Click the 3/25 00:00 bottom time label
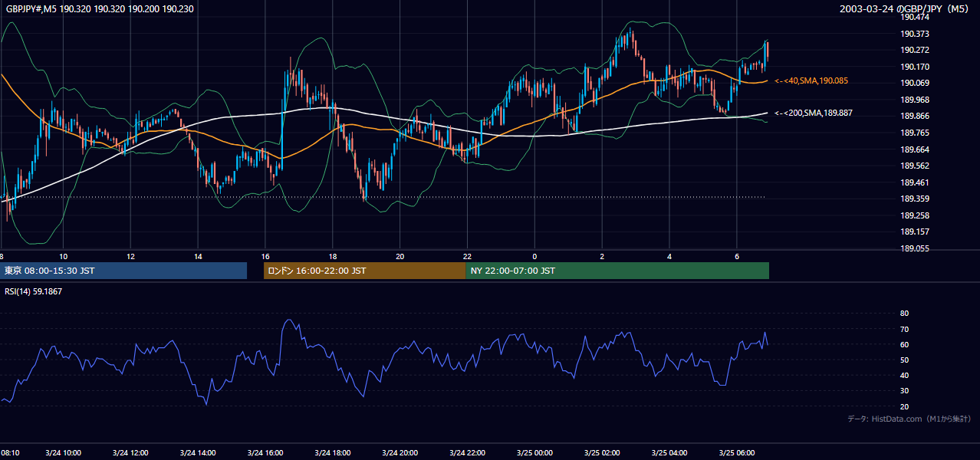Viewport: 980px width, 460px height. pos(534,452)
